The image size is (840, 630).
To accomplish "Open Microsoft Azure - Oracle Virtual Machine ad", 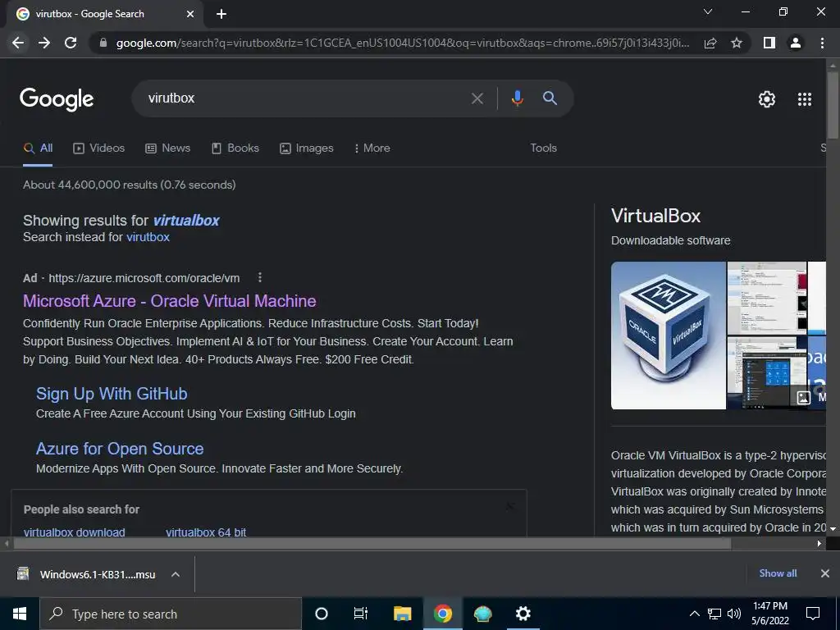I will 169,301.
